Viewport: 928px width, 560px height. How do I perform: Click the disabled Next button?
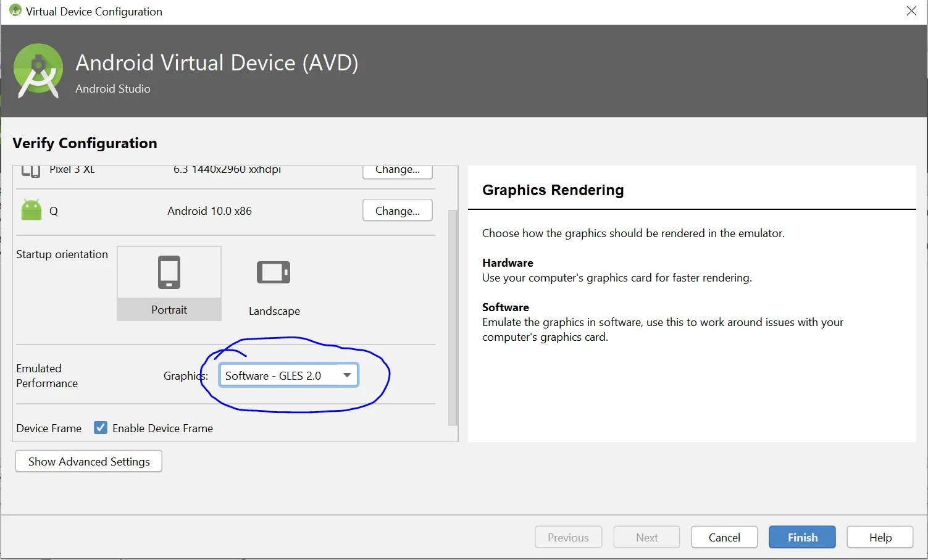[x=646, y=537]
